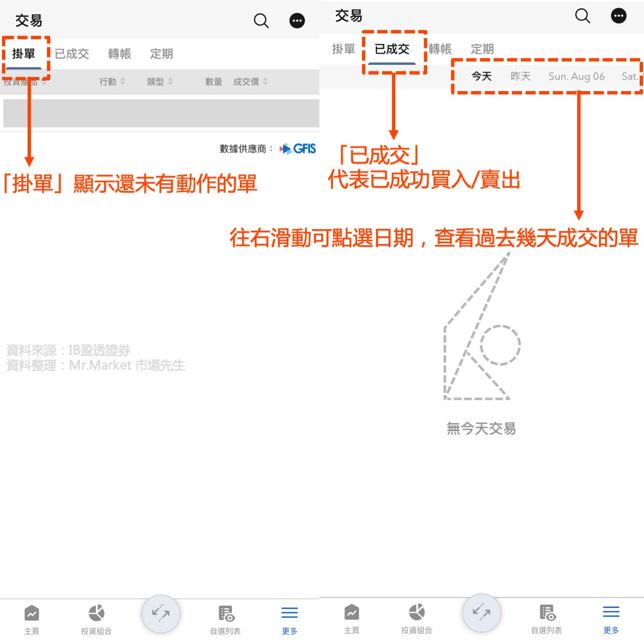Select Sun. Aug 06 date filter
This screenshot has width=644, height=644.
coord(577,76)
